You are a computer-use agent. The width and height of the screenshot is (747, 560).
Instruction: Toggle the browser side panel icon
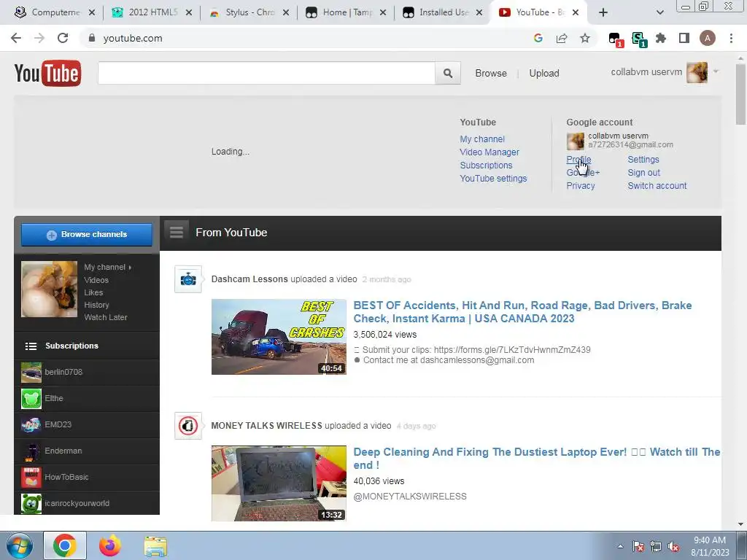tap(684, 38)
